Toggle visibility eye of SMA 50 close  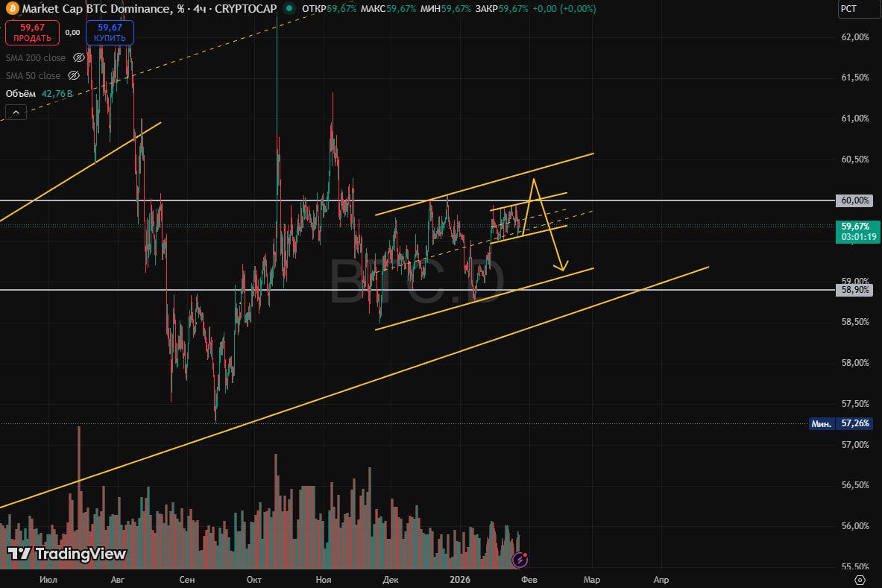tap(74, 75)
